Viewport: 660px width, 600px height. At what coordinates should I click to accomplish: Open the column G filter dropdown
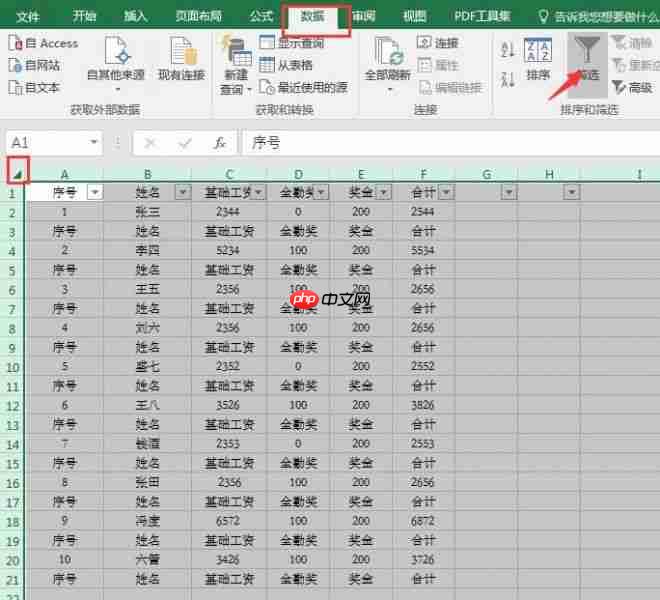pos(509,192)
